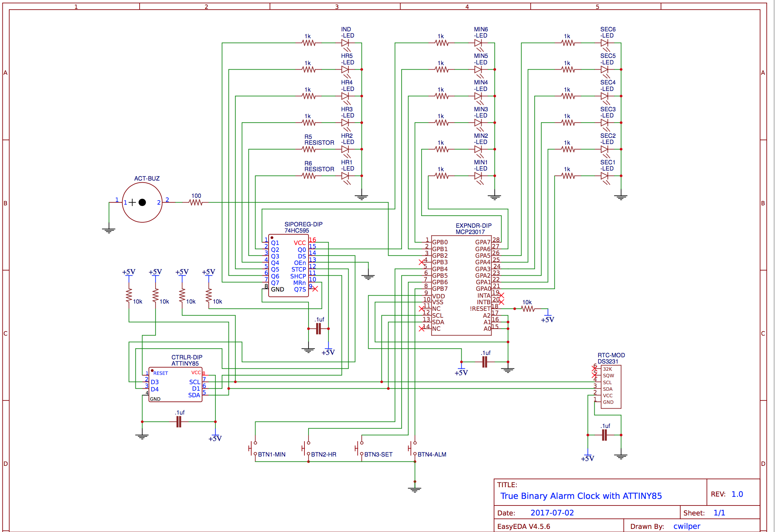Select the REV value 1.0
Image resolution: width=775 pixels, height=532 pixels.
pos(737,494)
